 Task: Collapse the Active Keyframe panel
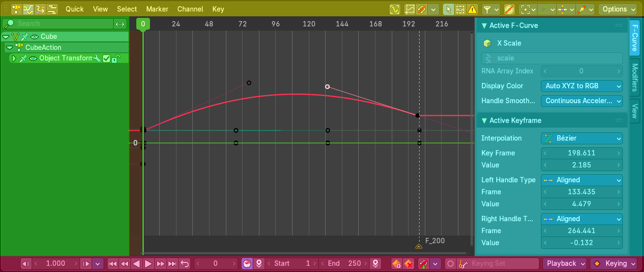point(484,120)
